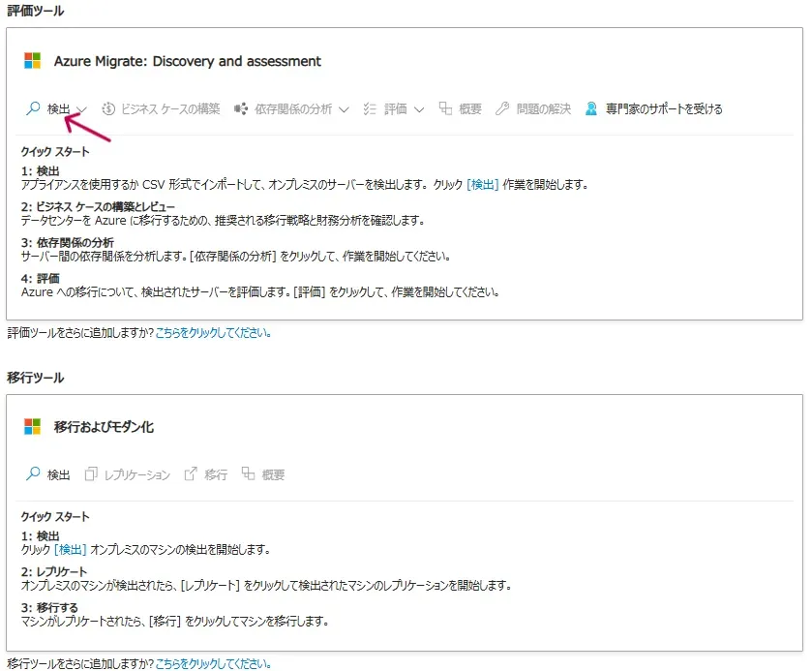The image size is (812, 671).
Task: Select 評価 toolbar item
Action: [394, 108]
